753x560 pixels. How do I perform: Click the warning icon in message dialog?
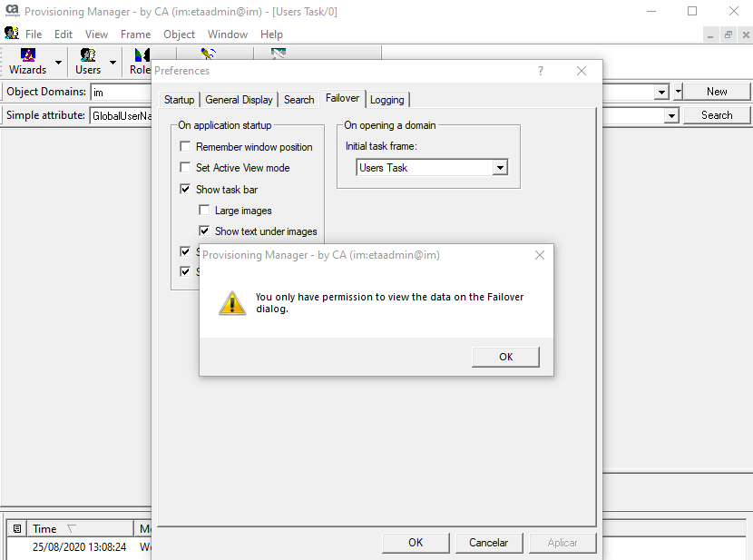(x=232, y=303)
